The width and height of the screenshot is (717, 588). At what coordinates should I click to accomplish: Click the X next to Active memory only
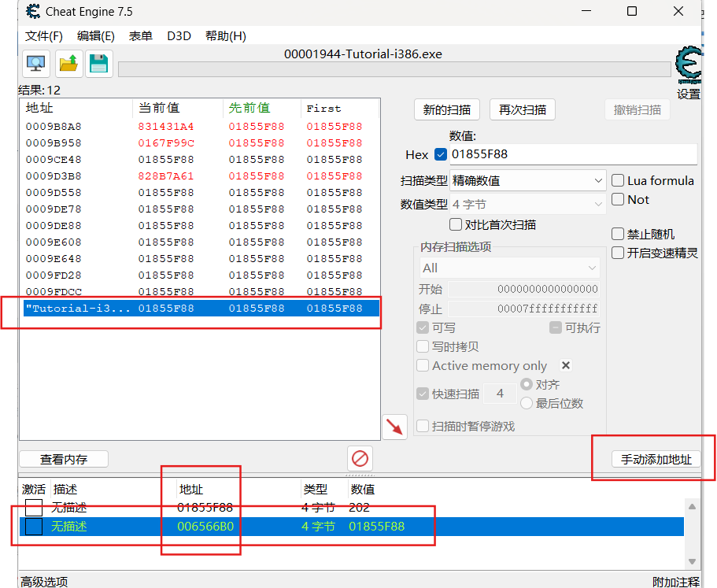(565, 365)
